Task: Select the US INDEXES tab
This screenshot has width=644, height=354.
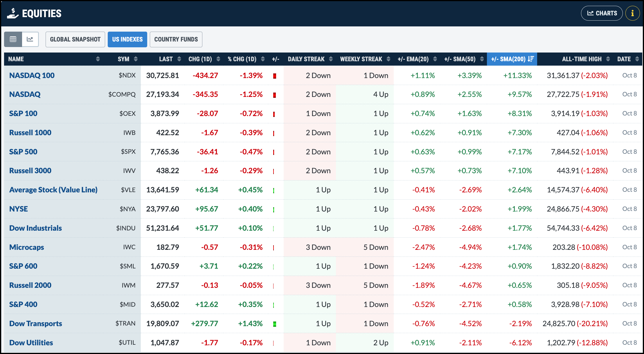Action: [127, 39]
